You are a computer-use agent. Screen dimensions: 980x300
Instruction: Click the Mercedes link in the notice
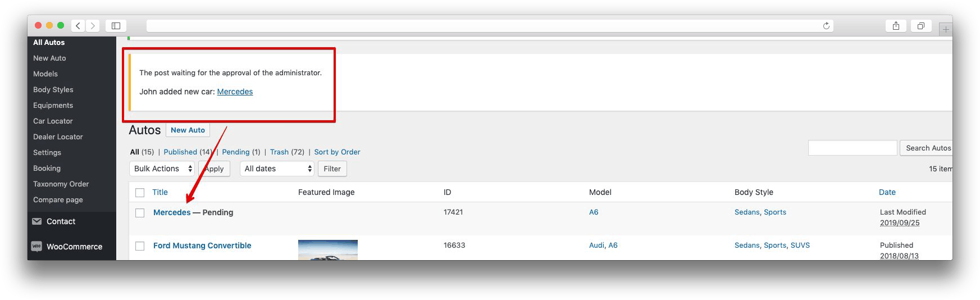235,92
